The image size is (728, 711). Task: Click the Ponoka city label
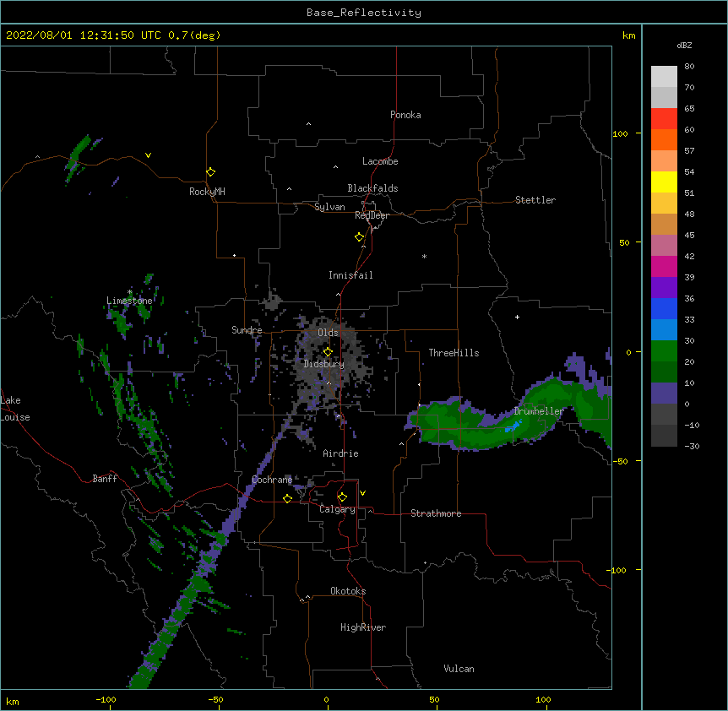[x=405, y=115]
